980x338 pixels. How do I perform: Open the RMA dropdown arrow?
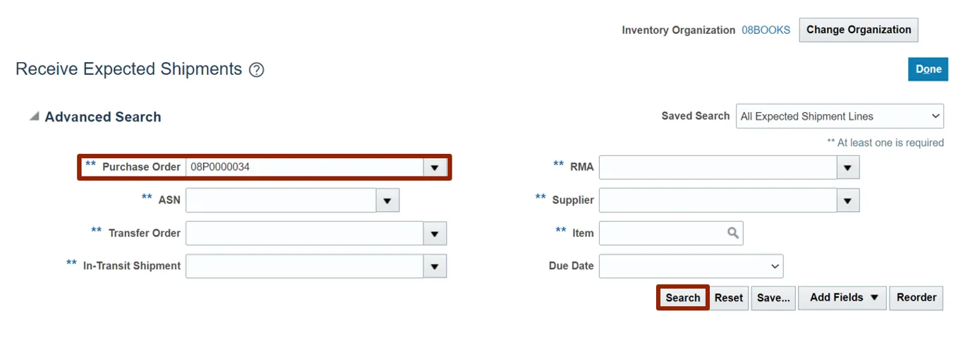[847, 167]
